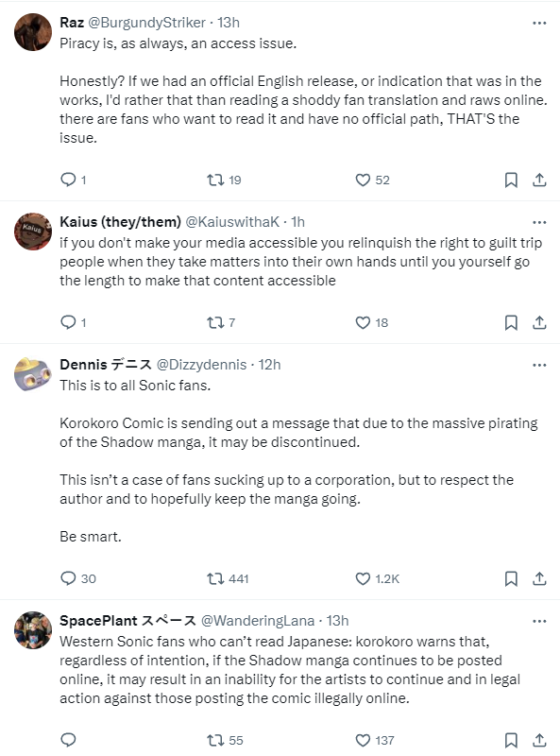Open @BurgundyStriker profile handle
Image resolution: width=560 pixels, height=756 pixels.
click(146, 23)
